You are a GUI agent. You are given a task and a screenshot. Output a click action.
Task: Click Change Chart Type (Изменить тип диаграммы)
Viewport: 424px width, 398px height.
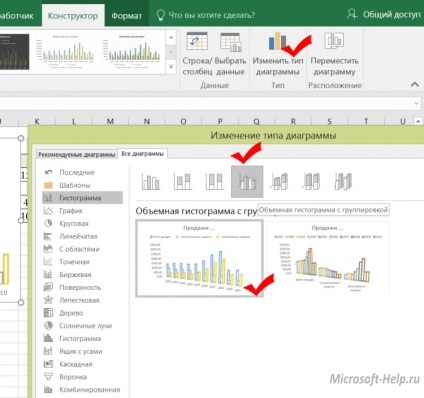pyautogui.click(x=278, y=54)
